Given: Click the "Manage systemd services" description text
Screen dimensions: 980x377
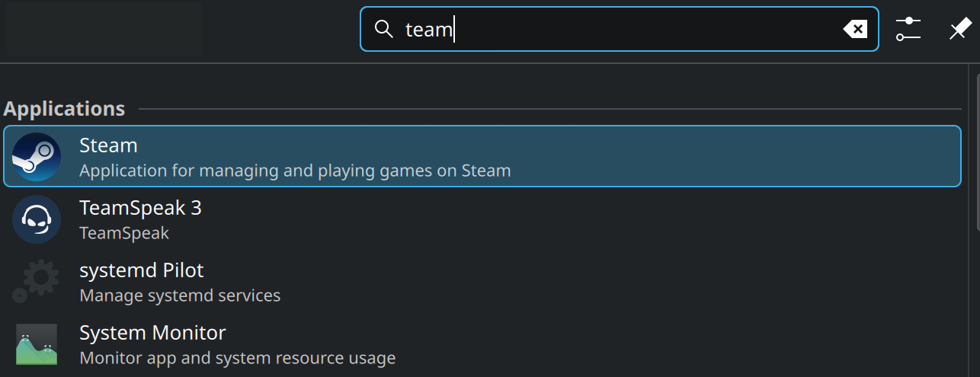Looking at the screenshot, I should point(180,295).
